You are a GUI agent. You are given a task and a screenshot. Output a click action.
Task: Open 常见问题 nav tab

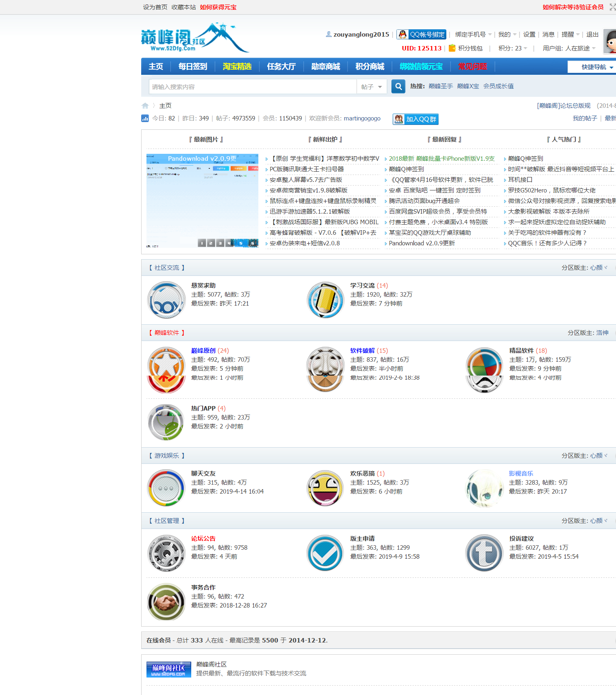coord(473,66)
